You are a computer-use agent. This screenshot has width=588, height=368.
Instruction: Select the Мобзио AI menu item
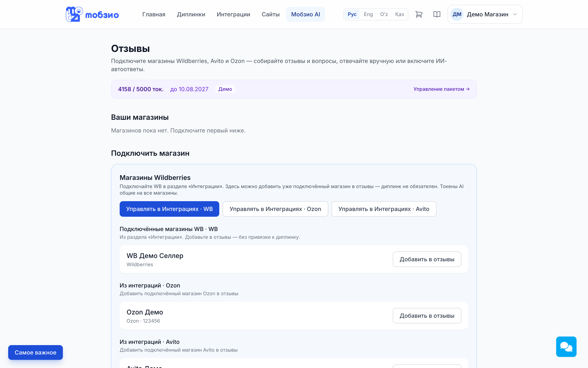click(x=305, y=14)
